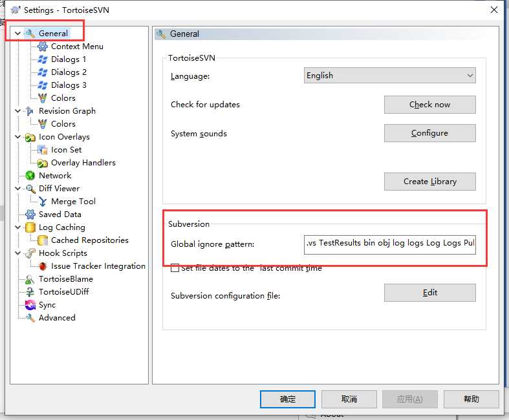This screenshot has height=420, width=509.
Task: Collapse the Log Caching tree node
Action: [18, 227]
